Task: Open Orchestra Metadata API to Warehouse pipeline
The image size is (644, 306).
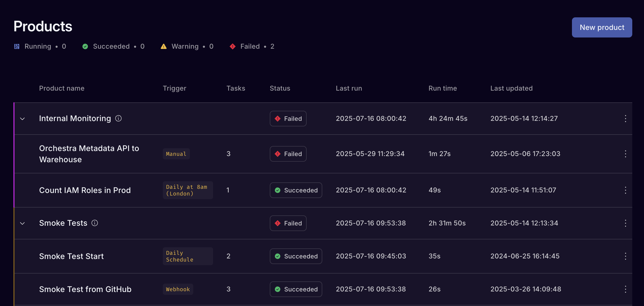Action: tap(89, 154)
